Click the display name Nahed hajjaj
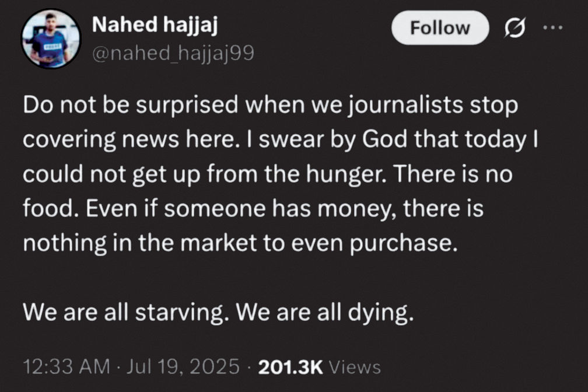 155,26
